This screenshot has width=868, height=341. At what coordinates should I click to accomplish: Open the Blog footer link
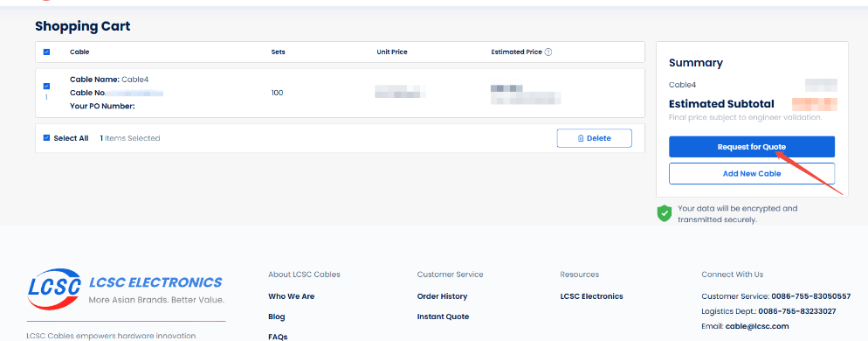(276, 317)
